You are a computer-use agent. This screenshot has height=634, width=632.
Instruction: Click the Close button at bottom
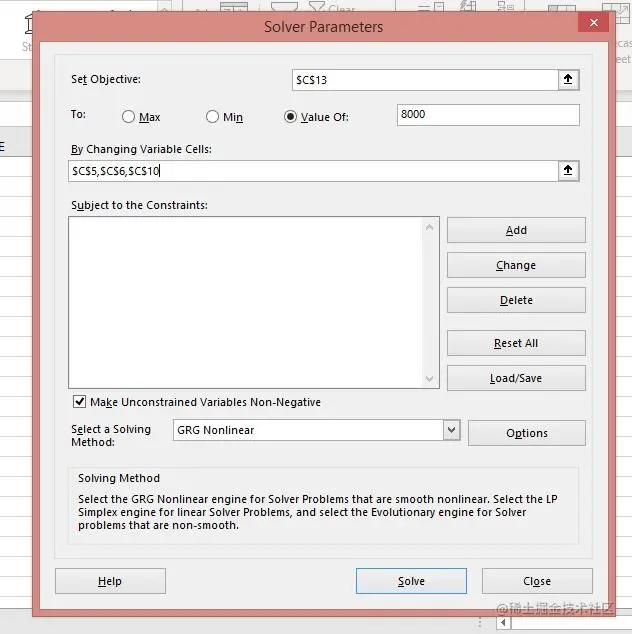pos(537,581)
